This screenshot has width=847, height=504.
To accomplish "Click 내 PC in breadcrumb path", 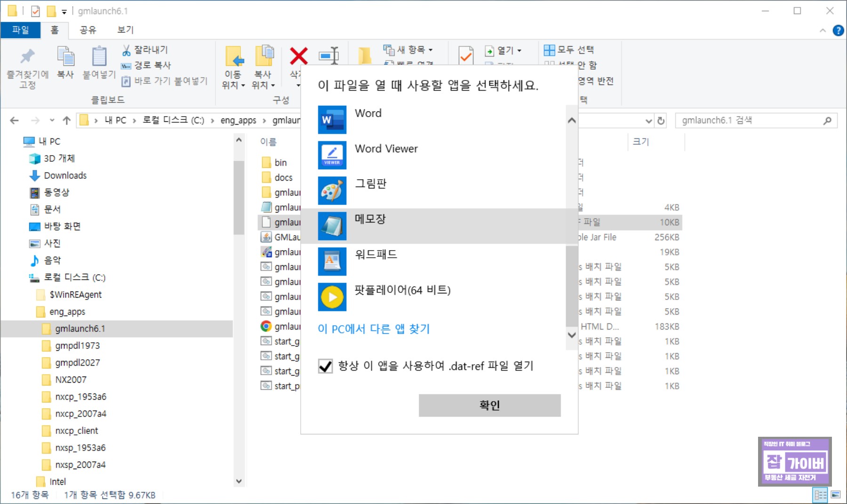I will 115,120.
